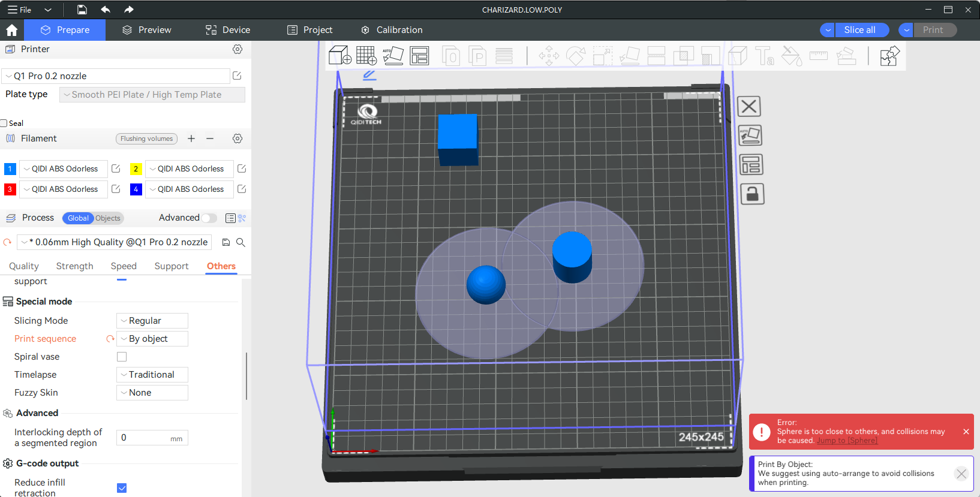
Task: Switch to the Preview tab
Action: tap(146, 30)
